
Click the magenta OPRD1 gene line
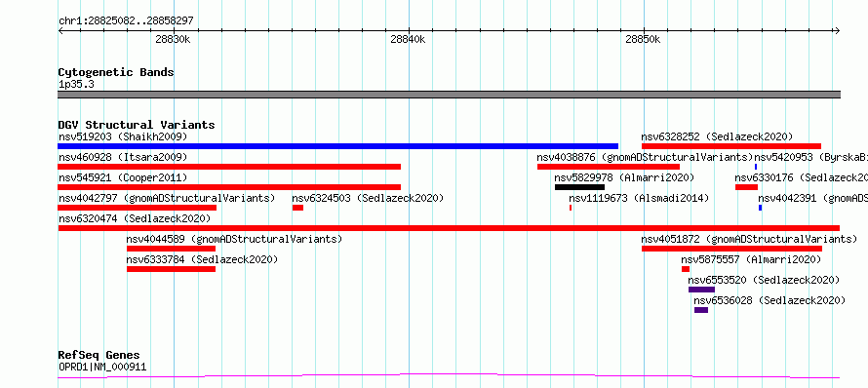point(449,376)
